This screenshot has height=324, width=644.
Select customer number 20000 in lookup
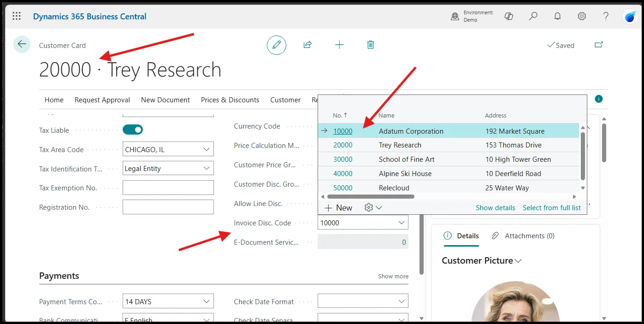point(343,145)
